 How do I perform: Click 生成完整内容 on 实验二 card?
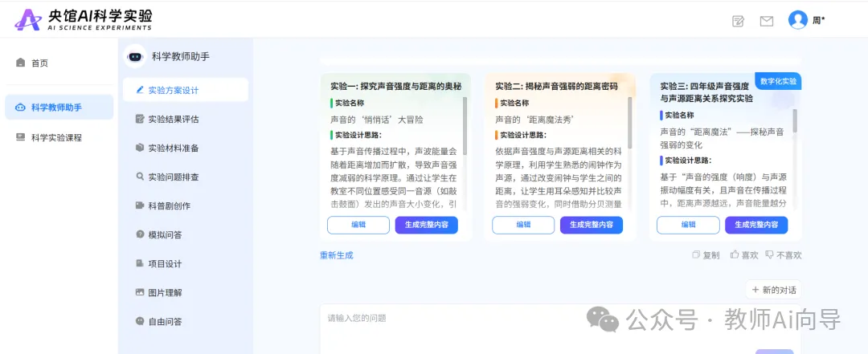click(x=592, y=225)
